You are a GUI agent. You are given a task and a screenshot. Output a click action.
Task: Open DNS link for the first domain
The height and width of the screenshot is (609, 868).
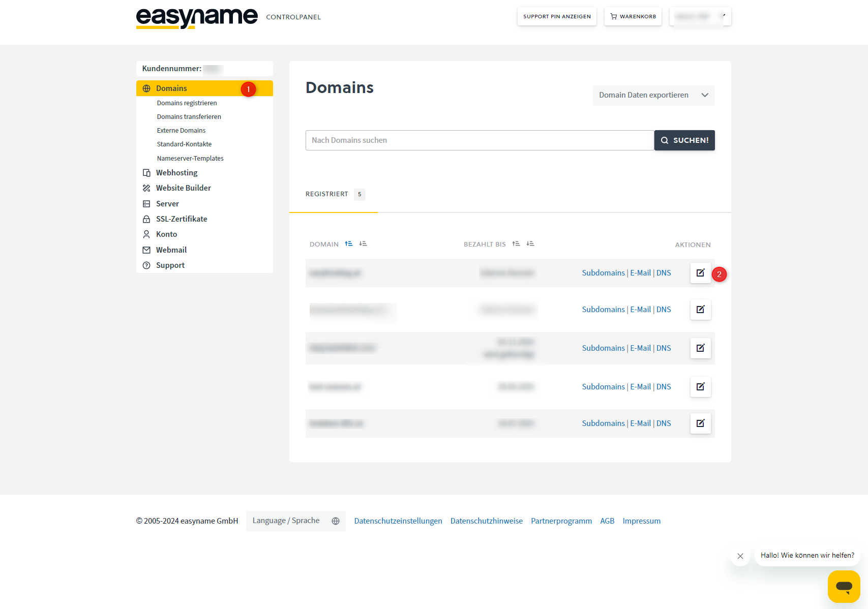(x=664, y=273)
